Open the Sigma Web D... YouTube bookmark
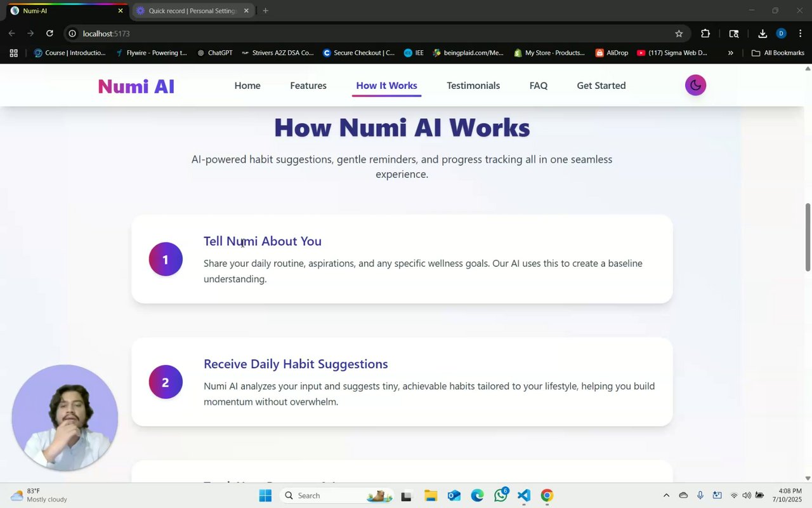Screen dimensions: 812x508 point(672,53)
